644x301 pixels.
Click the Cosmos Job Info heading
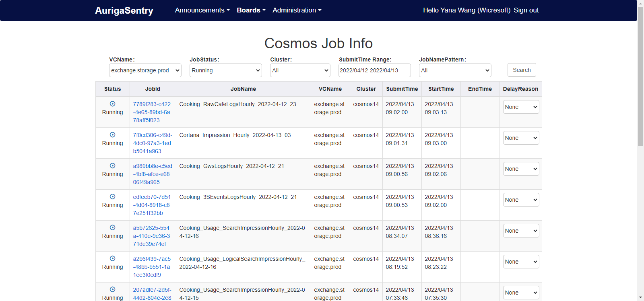(x=318, y=43)
